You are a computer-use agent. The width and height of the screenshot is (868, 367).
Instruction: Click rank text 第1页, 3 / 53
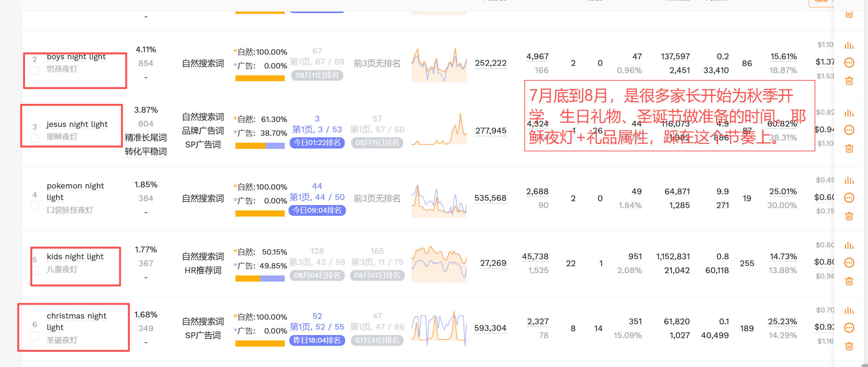click(317, 130)
